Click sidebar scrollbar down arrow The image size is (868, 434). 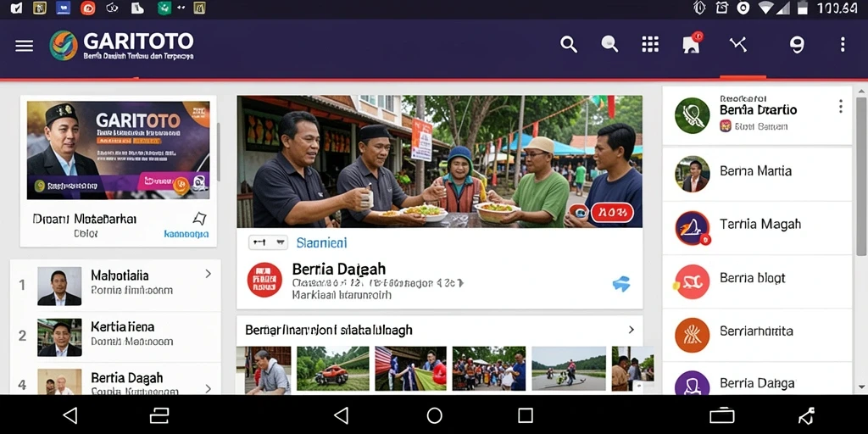click(x=861, y=387)
